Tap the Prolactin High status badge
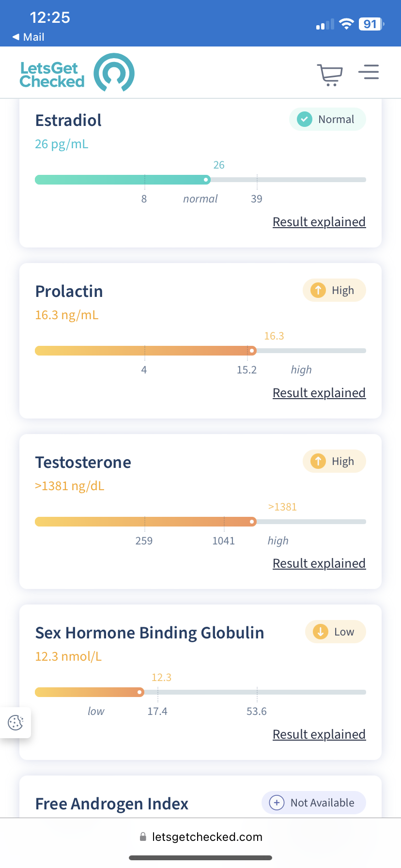 (x=334, y=290)
